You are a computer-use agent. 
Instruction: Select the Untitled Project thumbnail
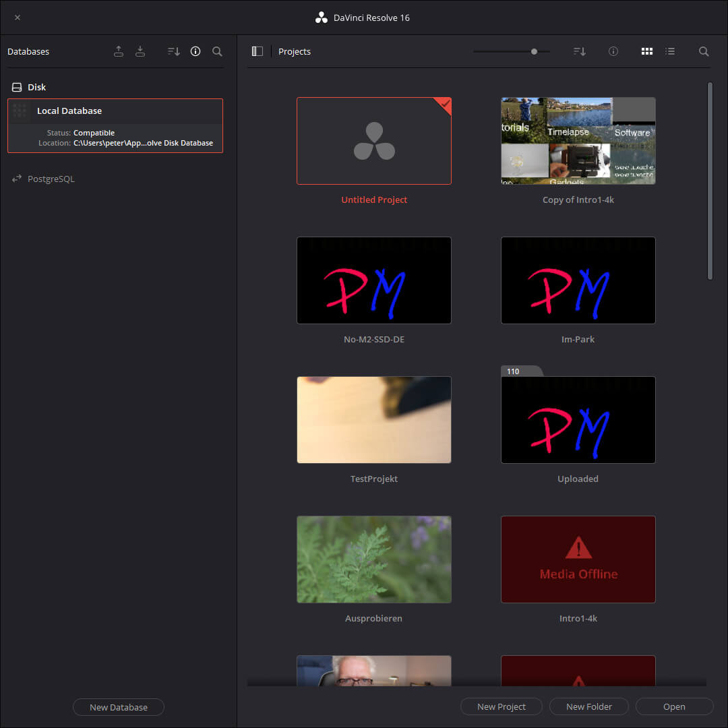373,141
